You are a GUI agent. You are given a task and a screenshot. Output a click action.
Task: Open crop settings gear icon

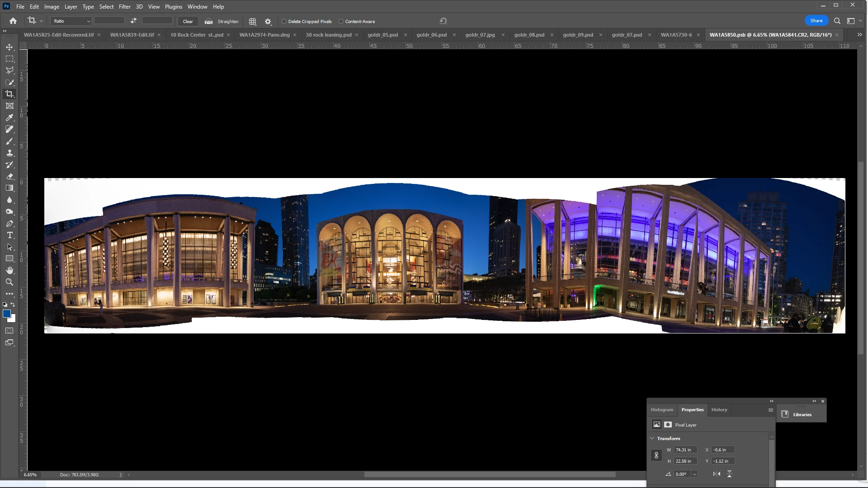click(x=268, y=21)
